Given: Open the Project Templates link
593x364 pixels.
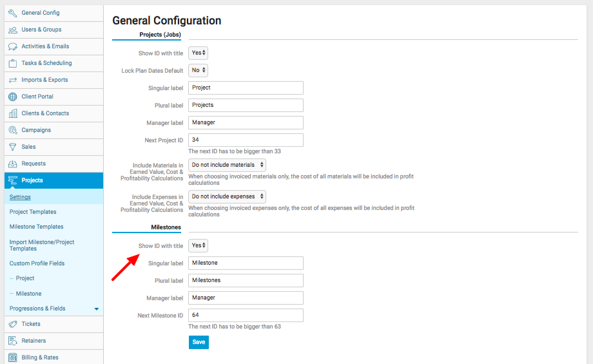Looking at the screenshot, I should click(33, 212).
